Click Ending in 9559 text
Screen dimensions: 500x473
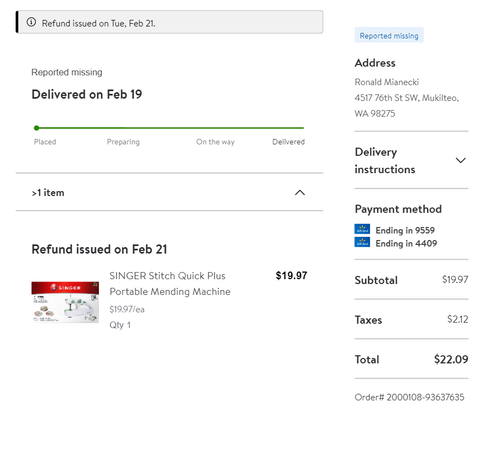[405, 230]
